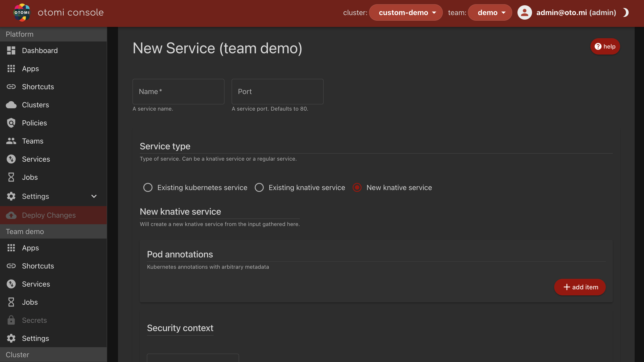Screen dimensions: 644x362
Task: Go to Team demo Apps
Action: [x=30, y=248]
